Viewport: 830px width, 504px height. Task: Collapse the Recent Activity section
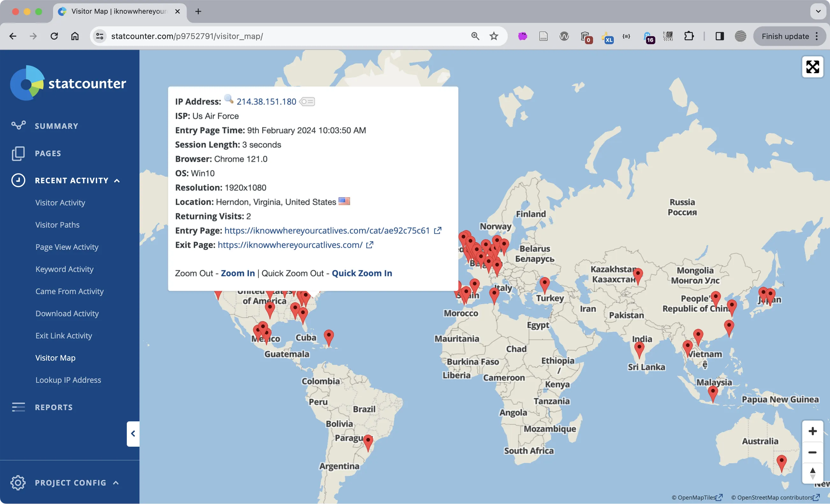(117, 181)
